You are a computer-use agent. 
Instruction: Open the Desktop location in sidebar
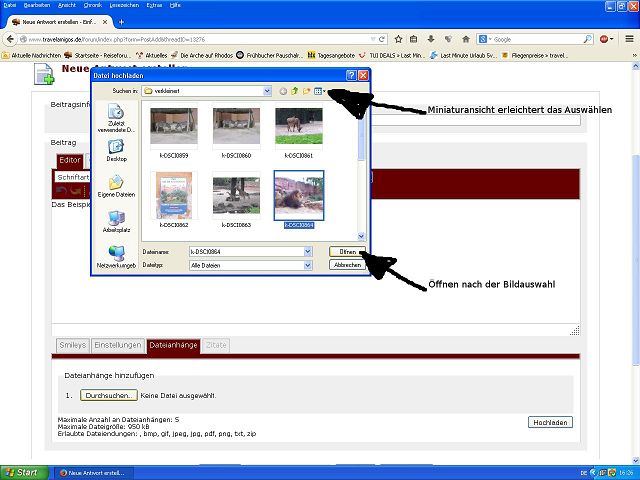point(116,148)
